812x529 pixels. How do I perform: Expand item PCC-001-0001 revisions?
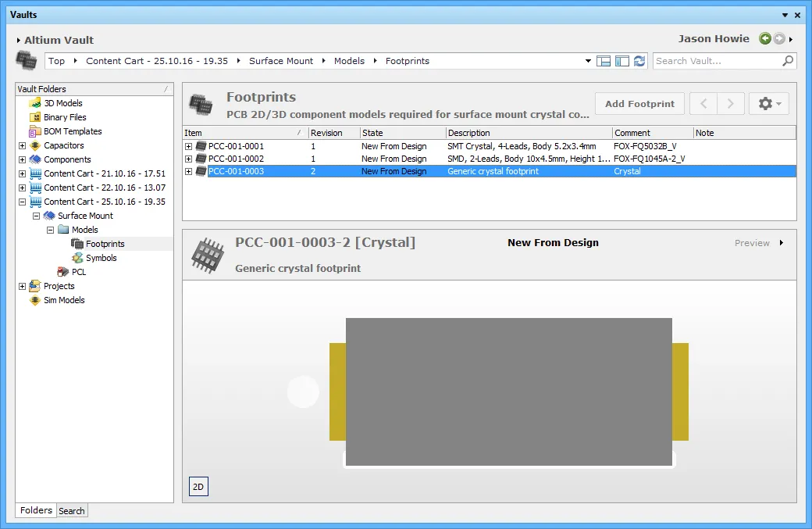[188, 147]
